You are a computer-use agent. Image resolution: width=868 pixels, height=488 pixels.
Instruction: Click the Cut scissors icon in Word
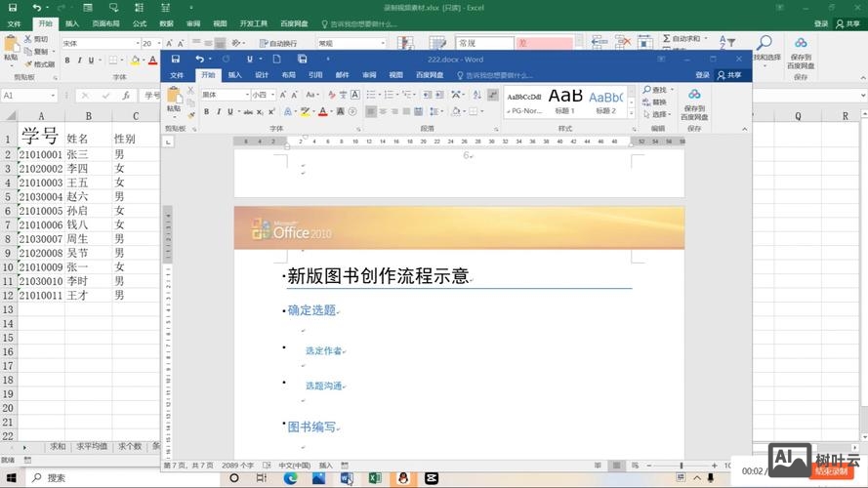tap(190, 90)
